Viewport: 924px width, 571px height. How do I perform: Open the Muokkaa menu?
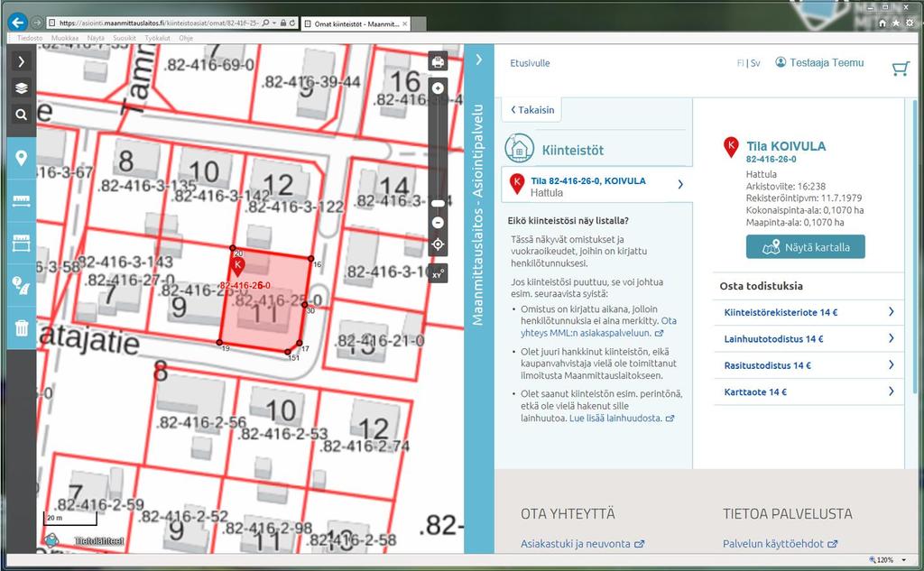65,38
